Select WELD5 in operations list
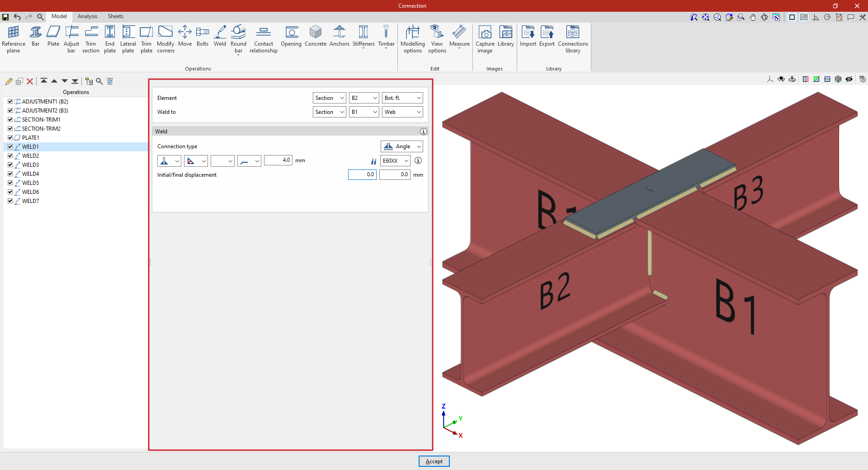Image resolution: width=868 pixels, height=470 pixels. click(30, 183)
